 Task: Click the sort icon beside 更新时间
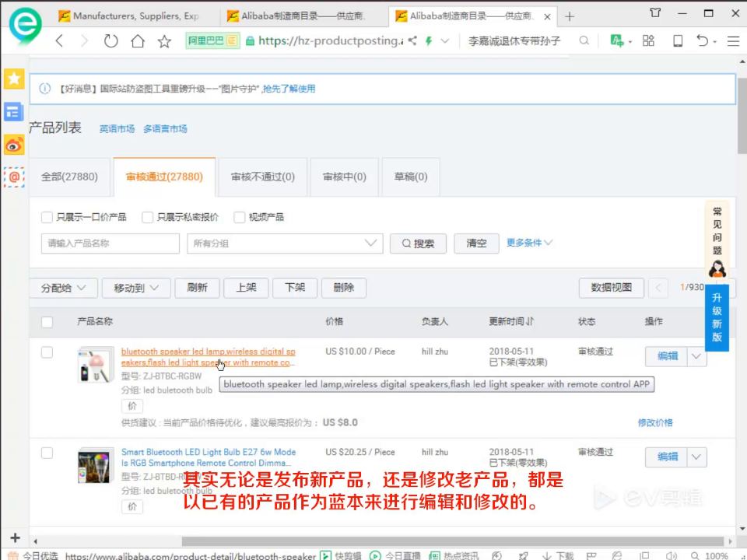(x=530, y=321)
